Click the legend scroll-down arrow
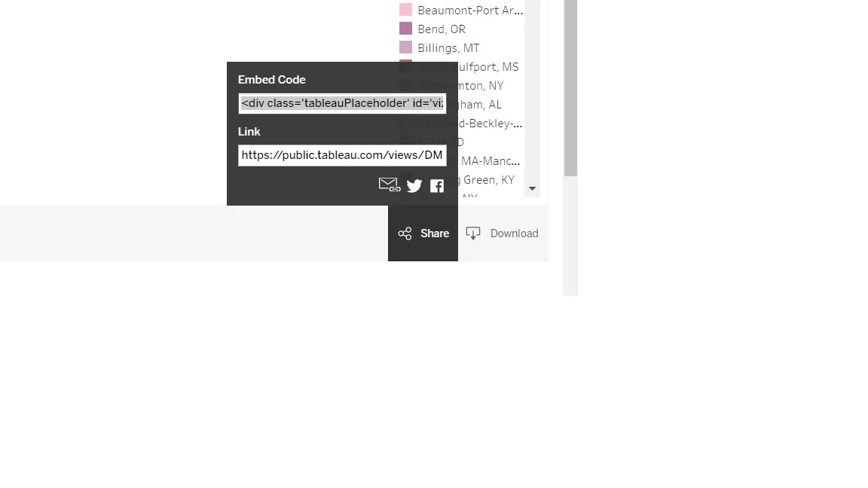 (x=532, y=189)
